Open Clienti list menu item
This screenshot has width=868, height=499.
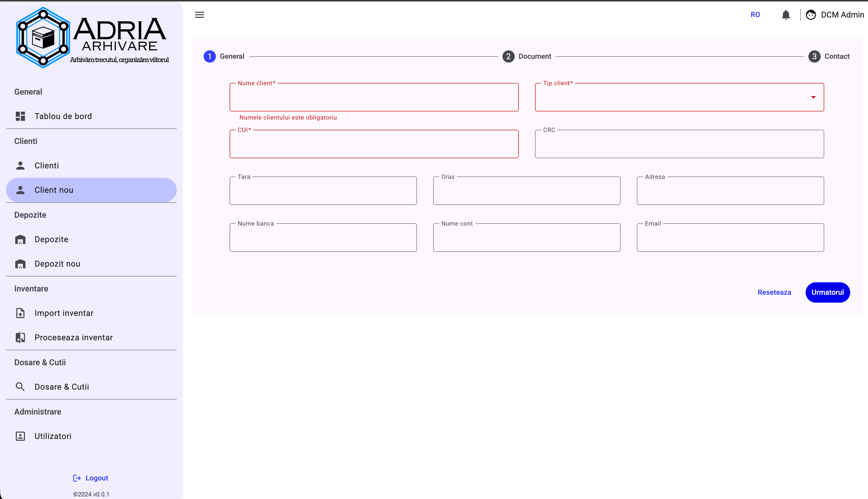point(91,166)
